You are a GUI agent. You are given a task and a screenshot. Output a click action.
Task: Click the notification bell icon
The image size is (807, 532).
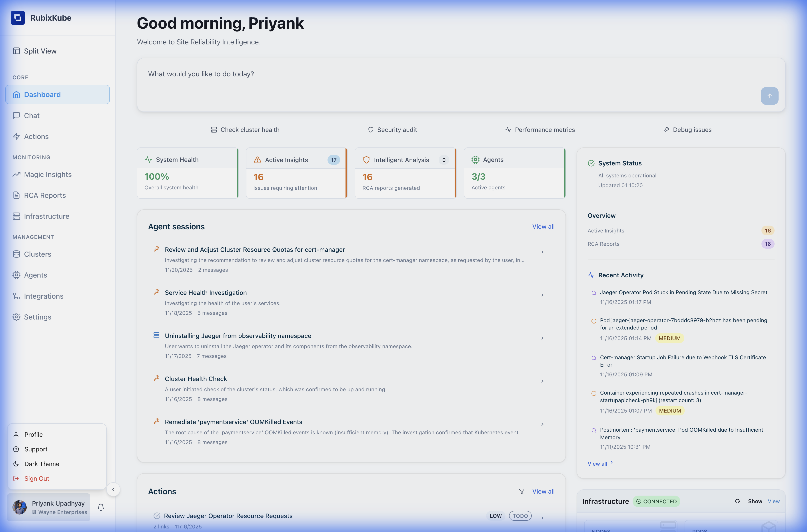tap(101, 507)
